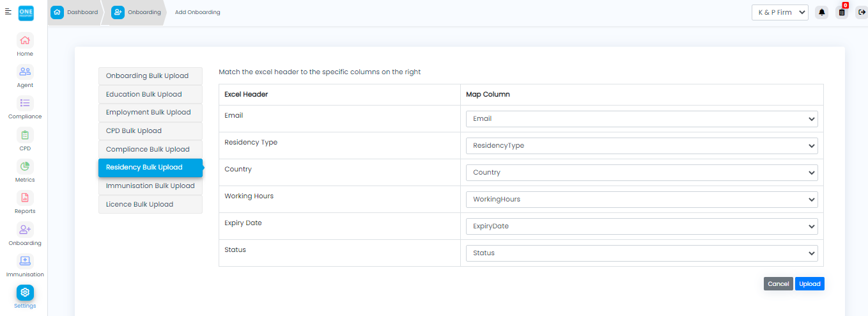Select the Licence Bulk Upload tab

[x=150, y=204]
